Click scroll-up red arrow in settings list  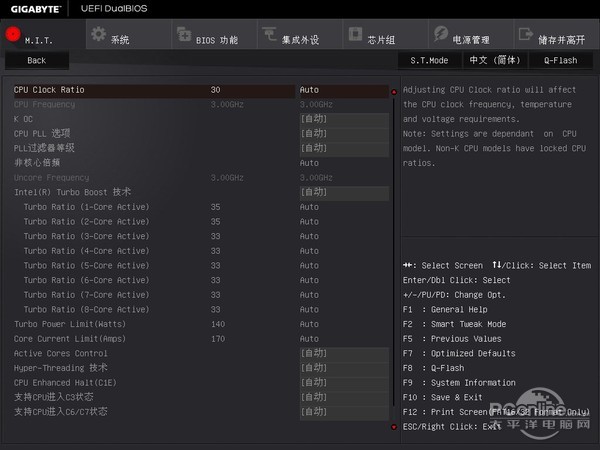click(x=394, y=92)
